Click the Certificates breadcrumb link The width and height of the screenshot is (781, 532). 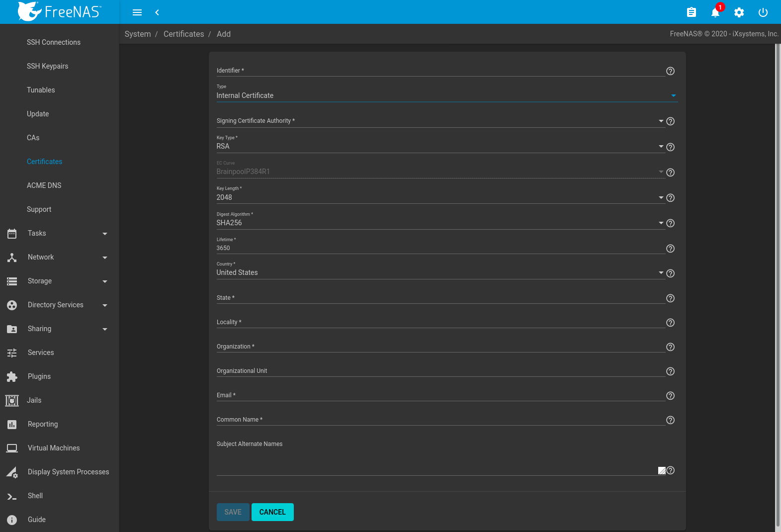(x=183, y=34)
